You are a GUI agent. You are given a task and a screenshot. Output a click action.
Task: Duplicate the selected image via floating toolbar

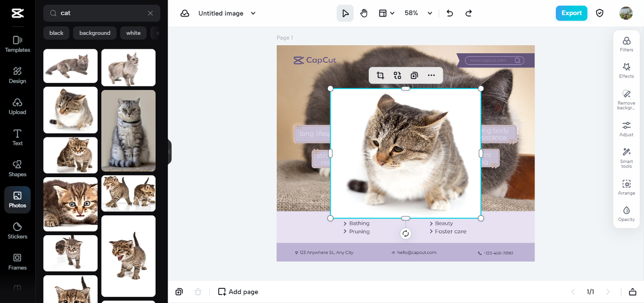click(x=414, y=75)
